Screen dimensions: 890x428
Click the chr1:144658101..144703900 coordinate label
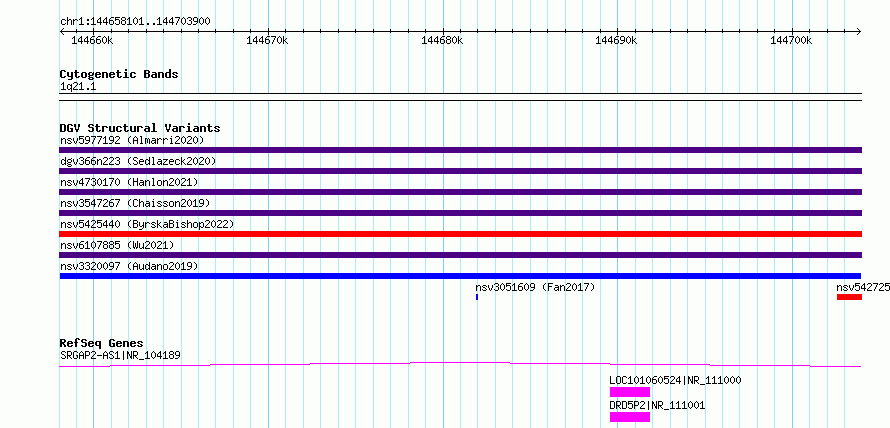(x=135, y=22)
